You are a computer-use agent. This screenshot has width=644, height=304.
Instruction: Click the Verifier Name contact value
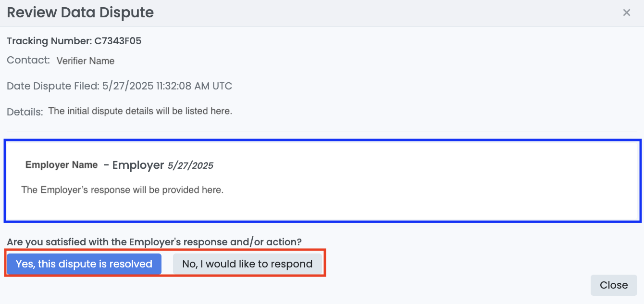[86, 61]
